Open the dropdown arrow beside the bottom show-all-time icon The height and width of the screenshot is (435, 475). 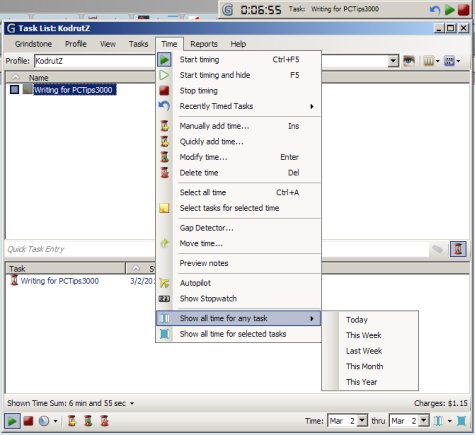coord(449,421)
